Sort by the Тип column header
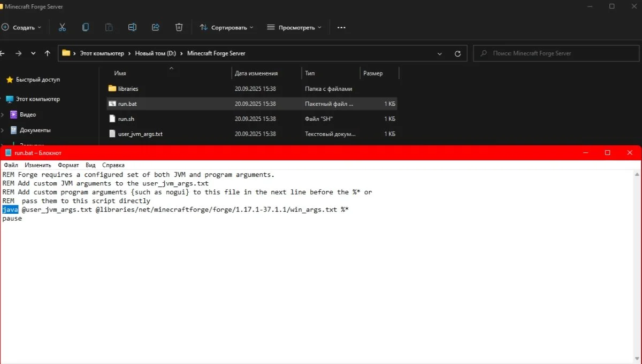Screen dimensions: 642x364 point(310,73)
